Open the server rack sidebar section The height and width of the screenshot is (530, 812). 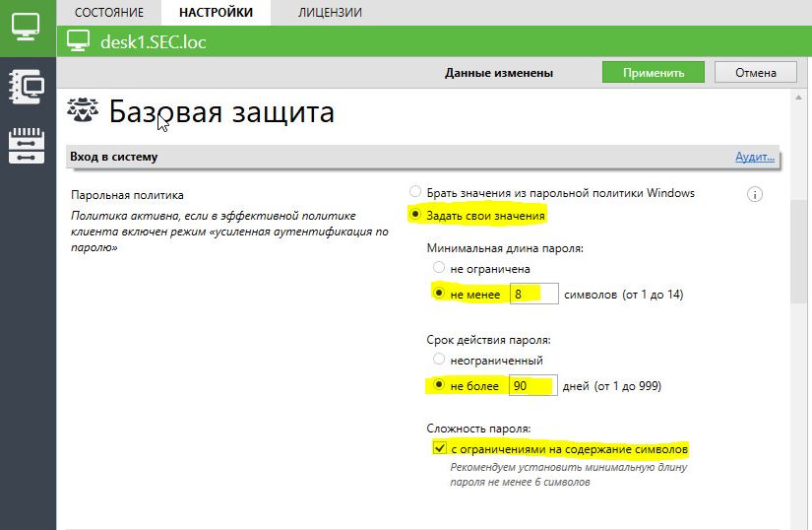[x=27, y=146]
